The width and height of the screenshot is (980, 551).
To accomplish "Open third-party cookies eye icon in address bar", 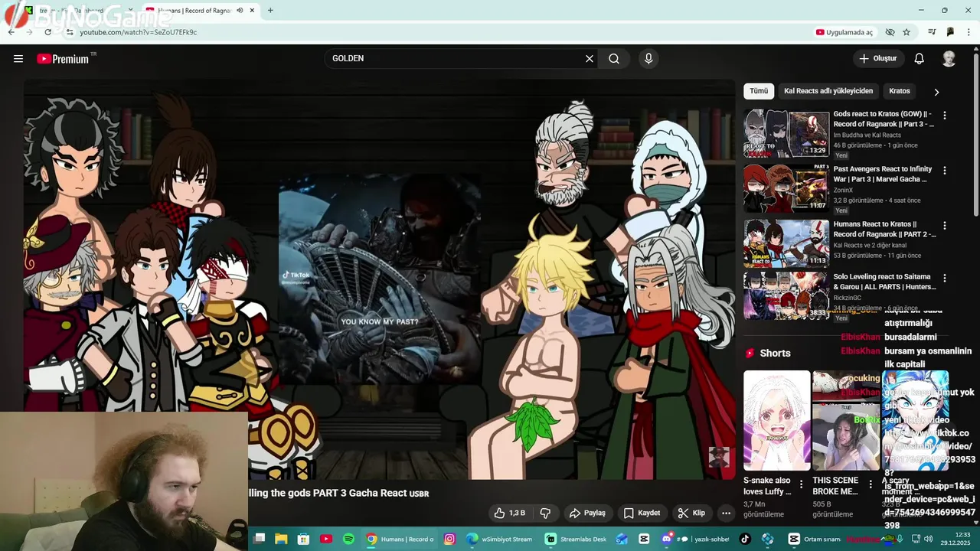I will point(890,32).
